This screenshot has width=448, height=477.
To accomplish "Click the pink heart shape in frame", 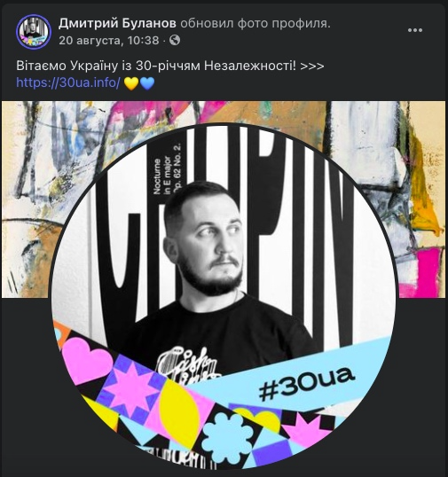I will click(x=87, y=361).
